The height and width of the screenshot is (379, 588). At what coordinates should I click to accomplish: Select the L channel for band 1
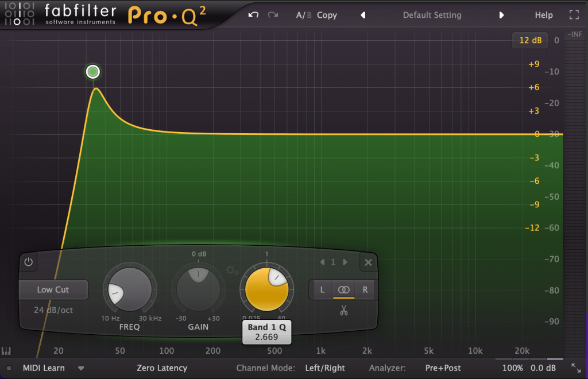pyautogui.click(x=322, y=290)
